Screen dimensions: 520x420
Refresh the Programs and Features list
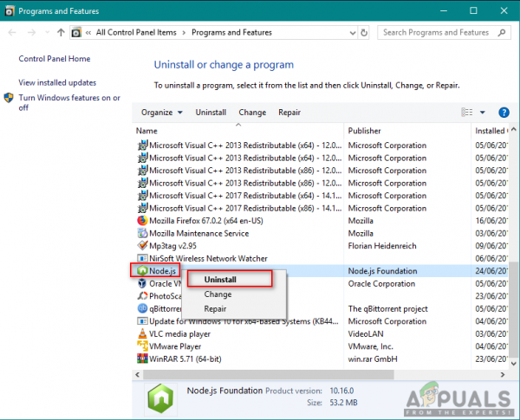pos(364,33)
